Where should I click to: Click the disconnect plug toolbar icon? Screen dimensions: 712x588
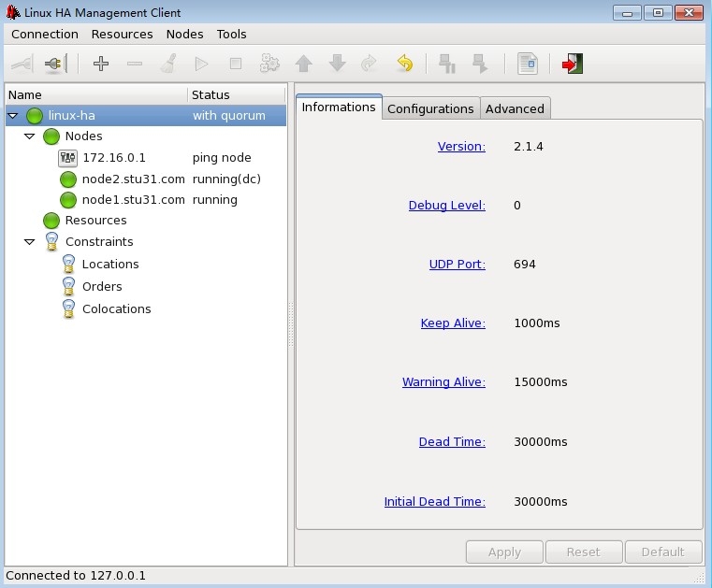click(56, 64)
